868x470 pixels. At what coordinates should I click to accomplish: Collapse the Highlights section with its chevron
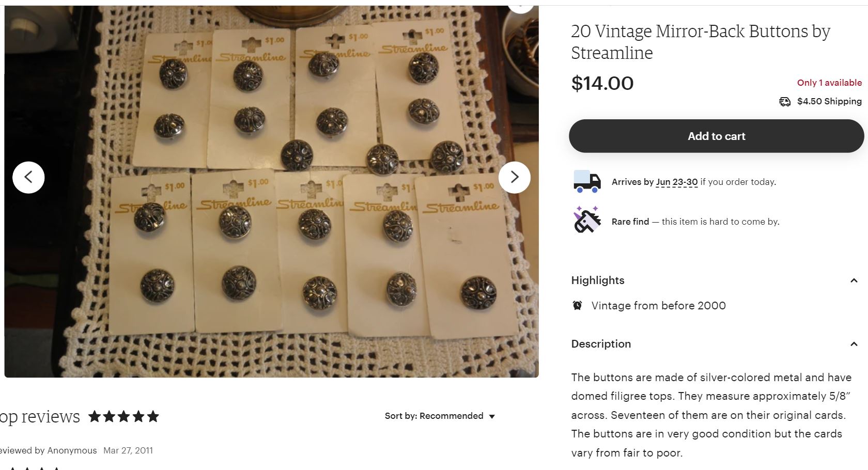click(x=854, y=280)
